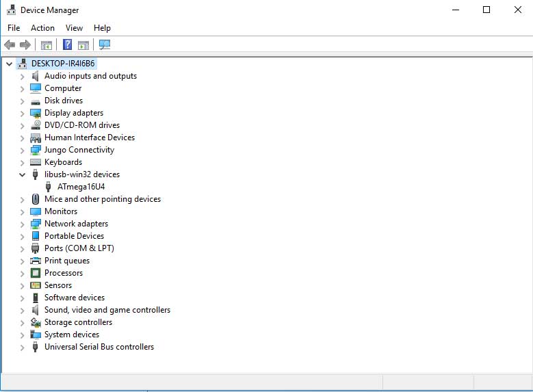The image size is (533, 392).
Task: Expand the Keyboards category
Action: (x=23, y=163)
